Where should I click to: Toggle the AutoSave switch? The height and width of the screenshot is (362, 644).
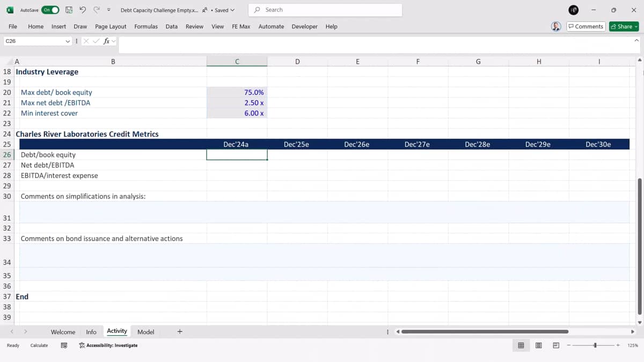tap(50, 10)
